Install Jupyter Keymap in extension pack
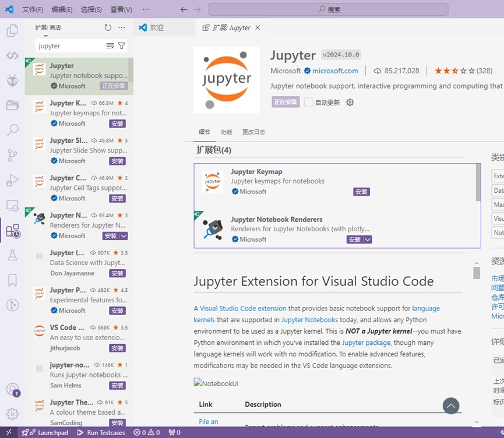 coord(361,192)
